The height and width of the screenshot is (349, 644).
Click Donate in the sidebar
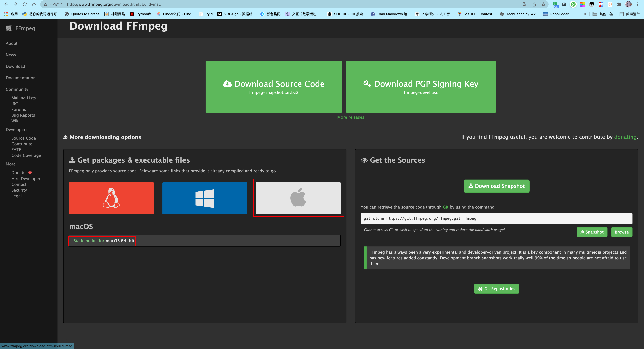point(18,173)
